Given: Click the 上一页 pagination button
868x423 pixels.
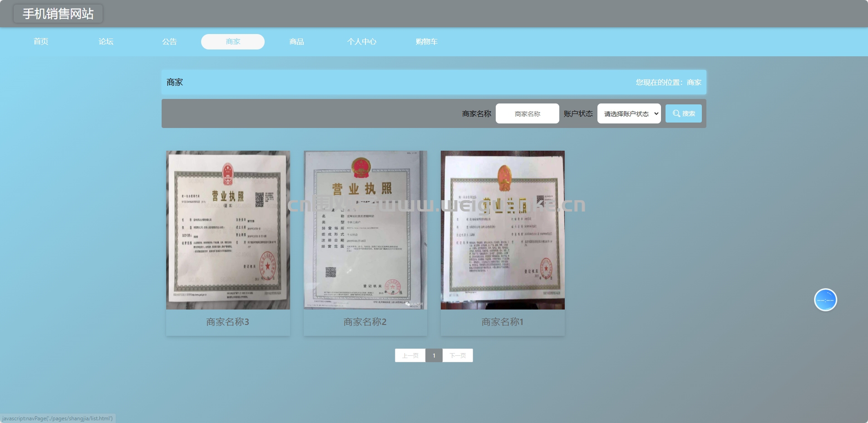Looking at the screenshot, I should point(410,355).
